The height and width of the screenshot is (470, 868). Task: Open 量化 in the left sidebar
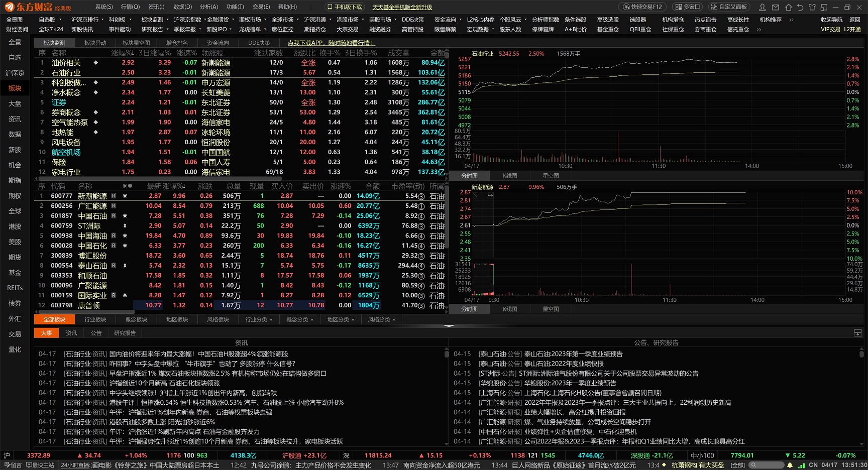[15, 349]
